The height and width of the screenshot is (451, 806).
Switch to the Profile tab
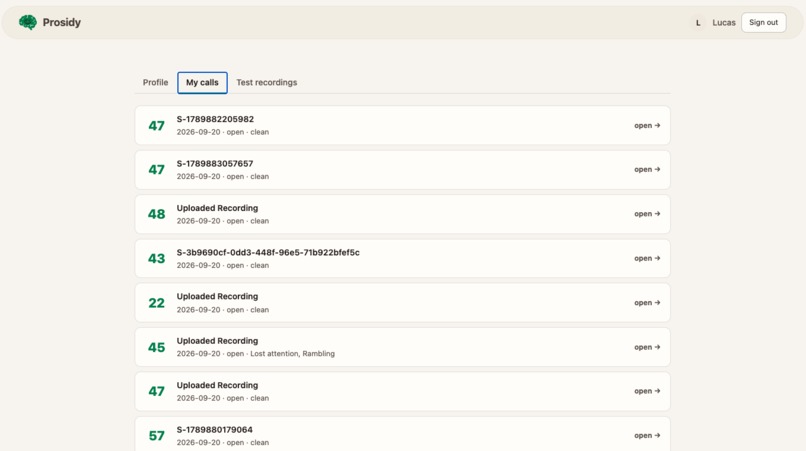(155, 82)
